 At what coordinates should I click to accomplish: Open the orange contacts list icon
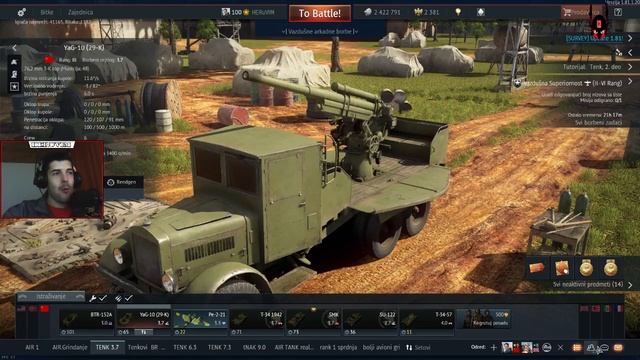tap(577, 347)
